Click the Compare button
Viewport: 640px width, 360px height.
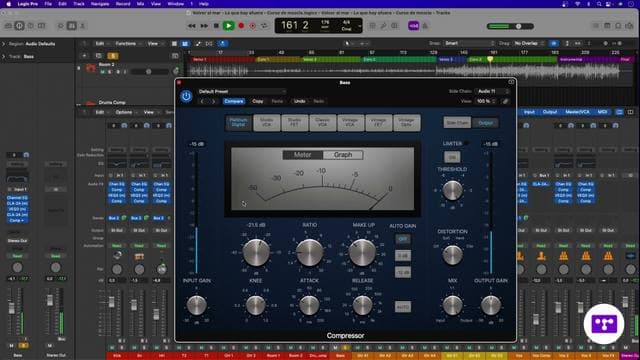tap(234, 101)
